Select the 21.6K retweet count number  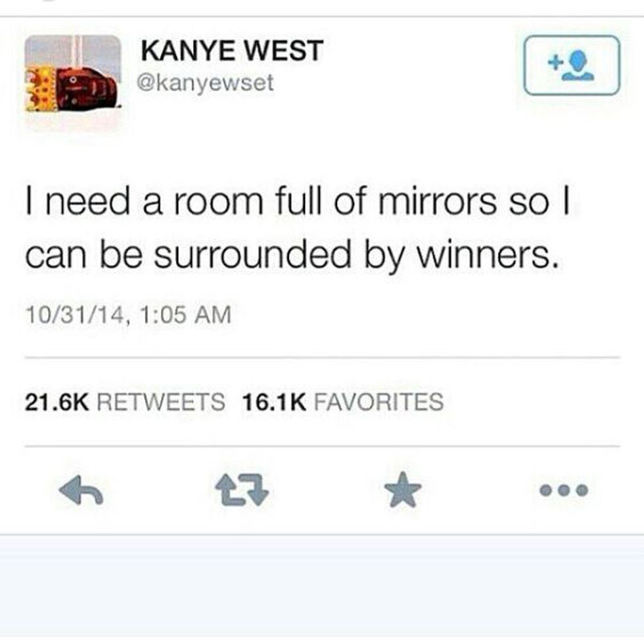tap(57, 402)
